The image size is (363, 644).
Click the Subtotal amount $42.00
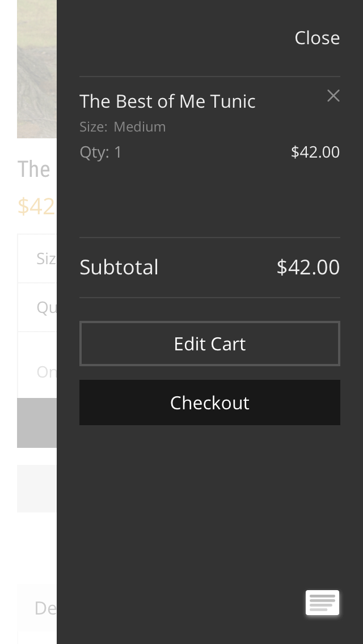tap(309, 267)
